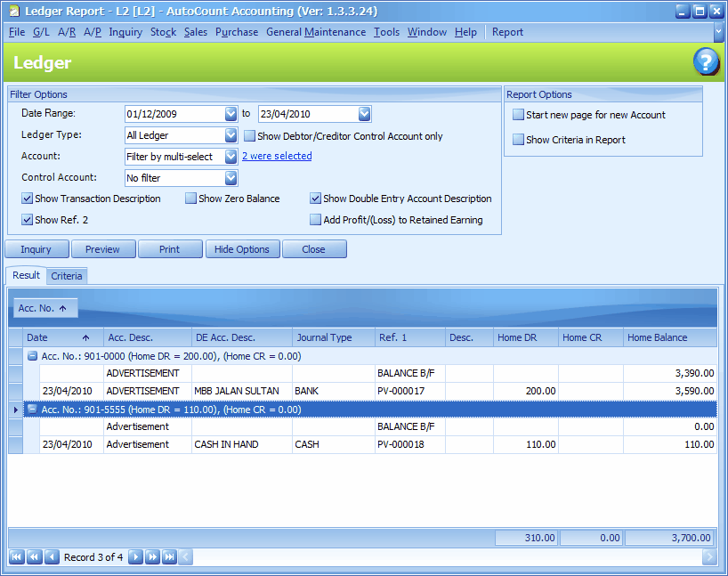
Task: Open the G/L menu
Action: [41, 32]
